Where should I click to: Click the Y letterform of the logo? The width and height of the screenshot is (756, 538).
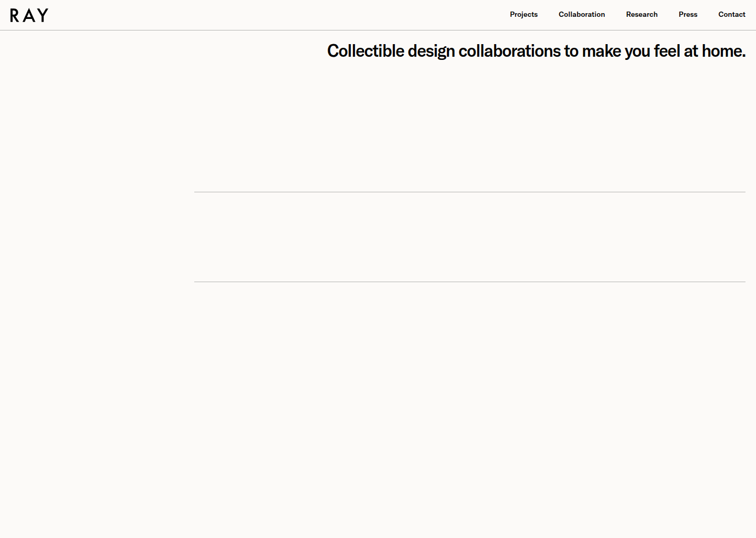43,15
